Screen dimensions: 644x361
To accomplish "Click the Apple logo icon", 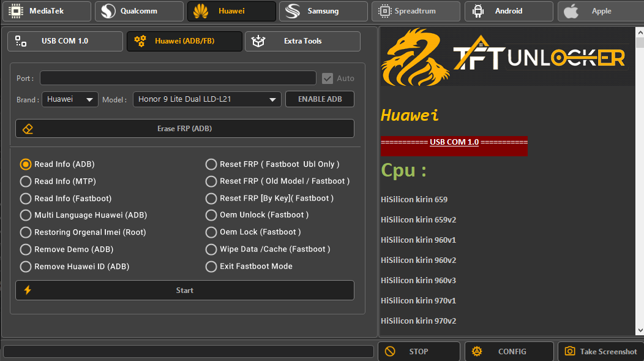I will 571,11.
